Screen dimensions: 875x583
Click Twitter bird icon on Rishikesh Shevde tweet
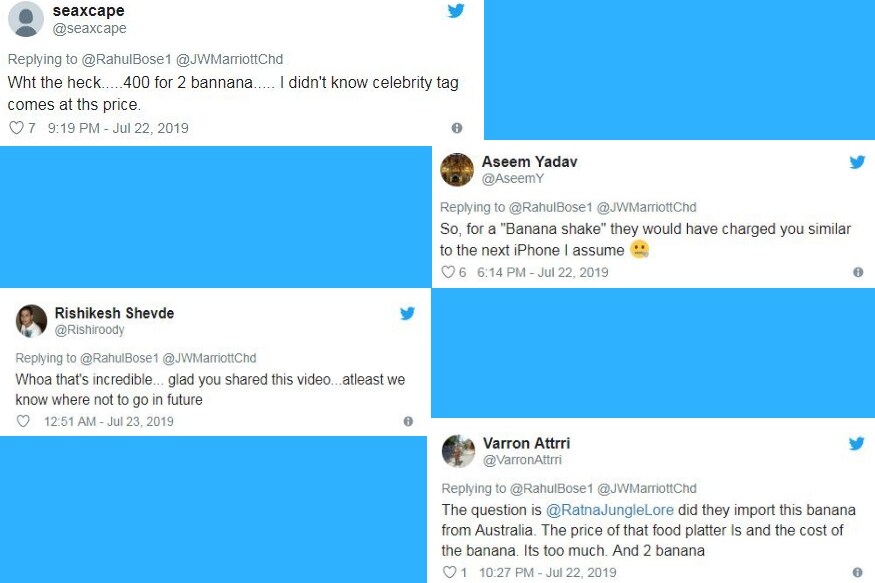[x=407, y=313]
